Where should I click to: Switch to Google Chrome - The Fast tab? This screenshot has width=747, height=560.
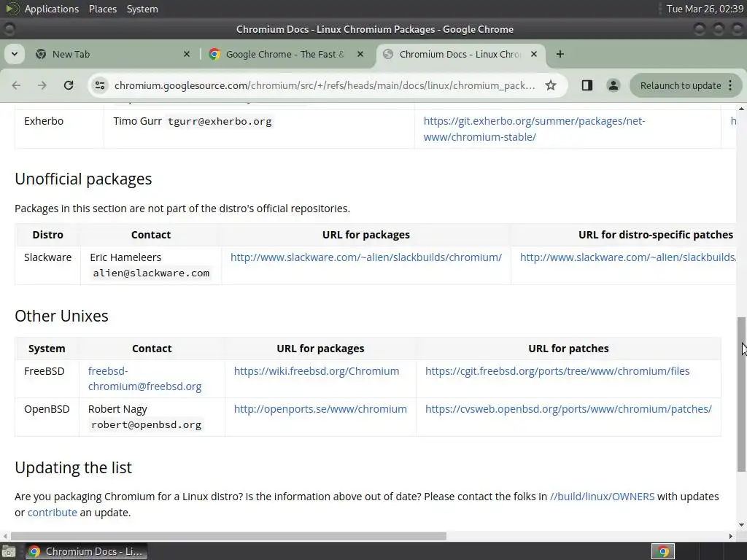pos(287,54)
